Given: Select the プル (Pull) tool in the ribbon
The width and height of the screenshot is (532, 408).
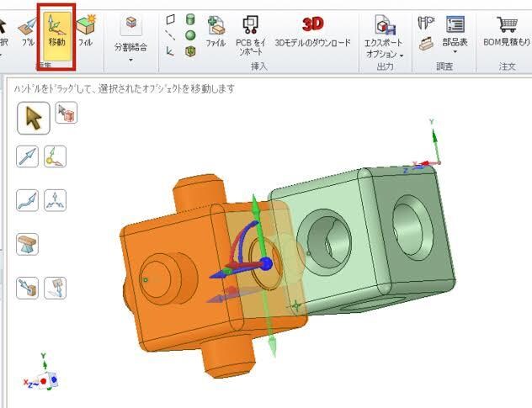Looking at the screenshot, I should (28, 31).
